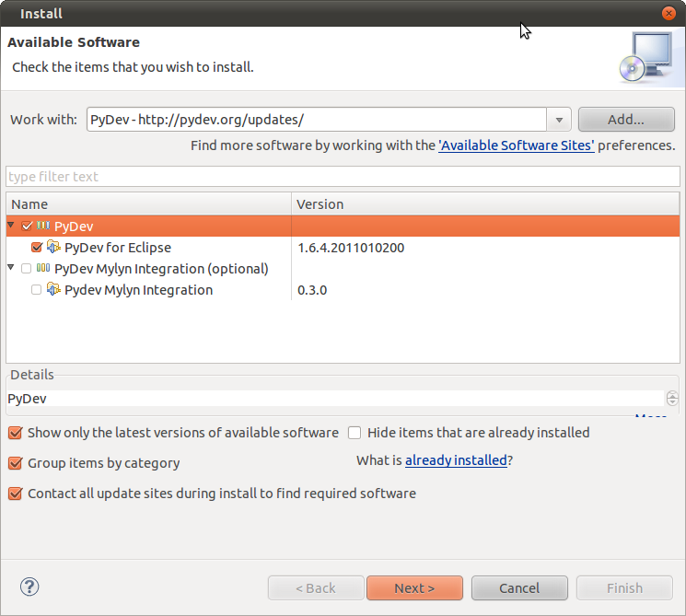
Task: Click the Version column header
Action: [x=485, y=204]
